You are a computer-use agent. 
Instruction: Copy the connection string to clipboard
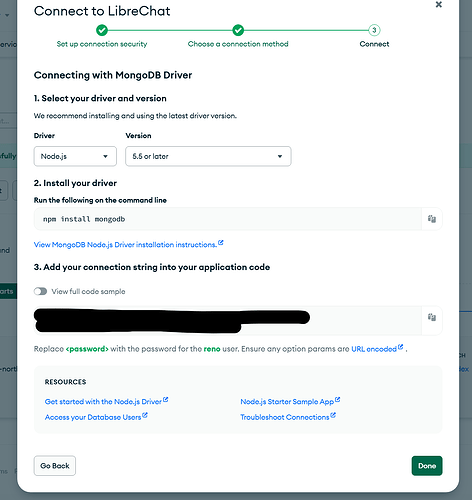pyautogui.click(x=432, y=317)
